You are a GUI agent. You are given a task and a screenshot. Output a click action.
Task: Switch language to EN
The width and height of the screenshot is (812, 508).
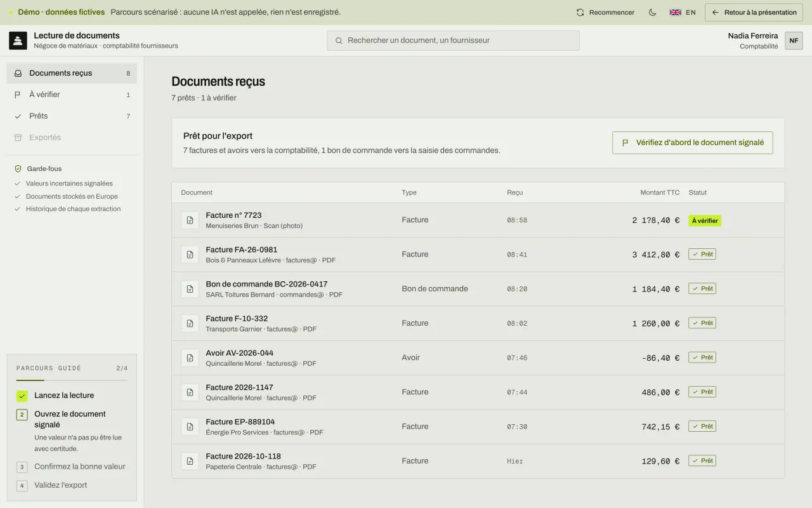click(683, 12)
